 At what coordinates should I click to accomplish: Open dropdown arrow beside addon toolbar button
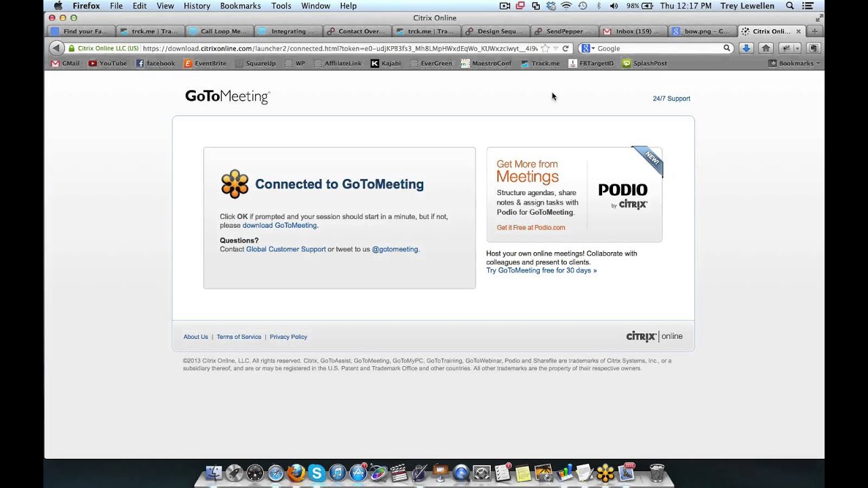click(797, 48)
